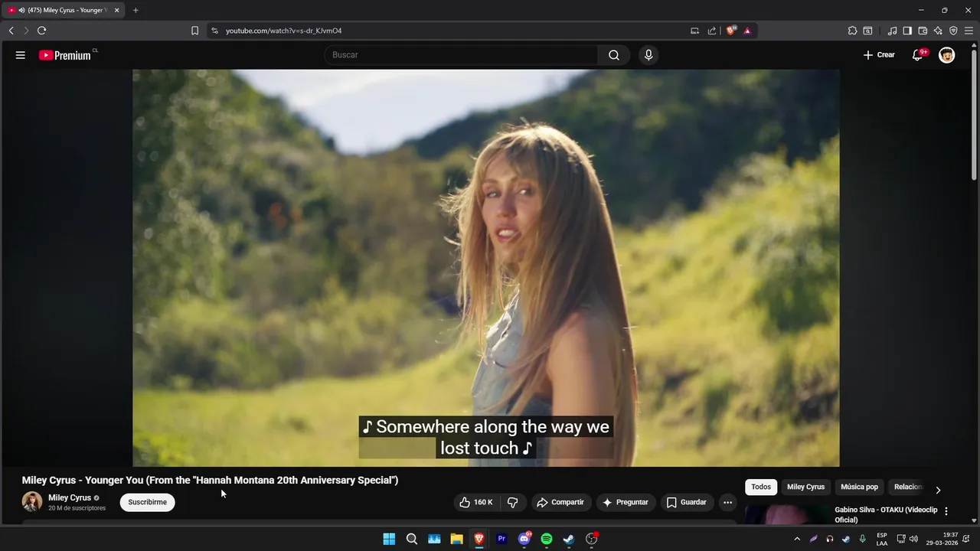Open the browser main menu
This screenshot has width=980, height=551.
click(x=969, y=31)
